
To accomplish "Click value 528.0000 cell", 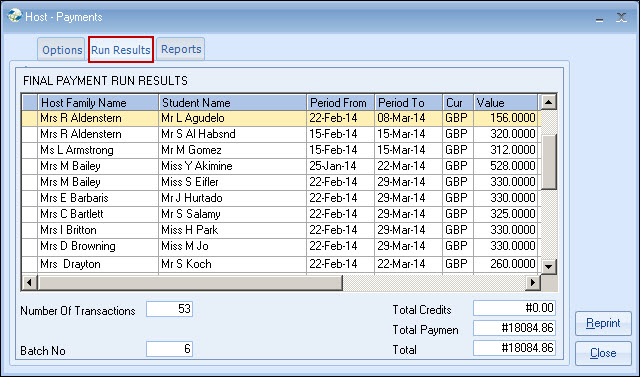I will pos(505,166).
